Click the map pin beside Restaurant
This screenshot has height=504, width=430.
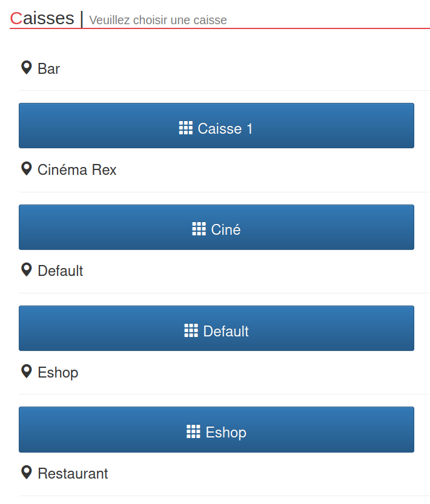pyautogui.click(x=26, y=472)
